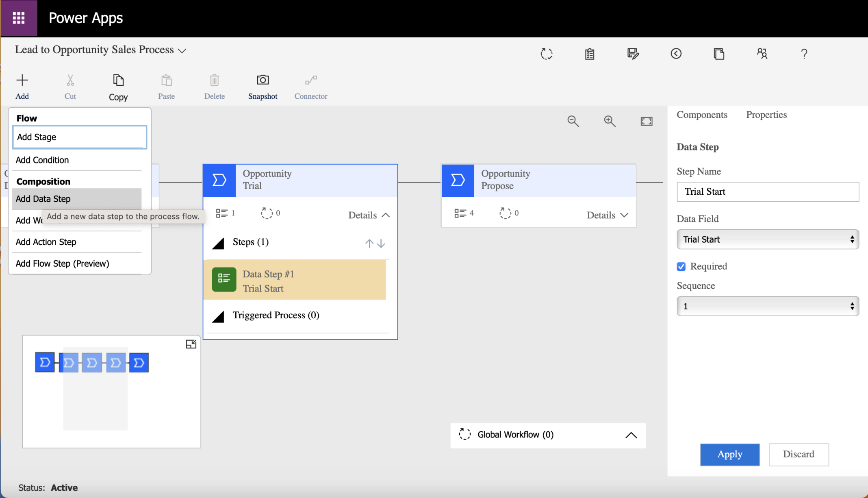Collapse the Triggered Process (0) section
This screenshot has height=498, width=868.
point(218,317)
